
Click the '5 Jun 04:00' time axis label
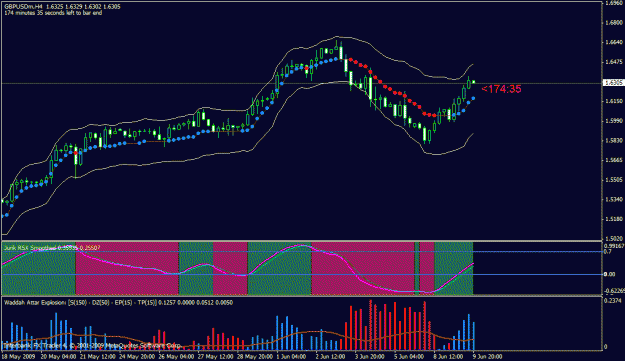click(409, 356)
